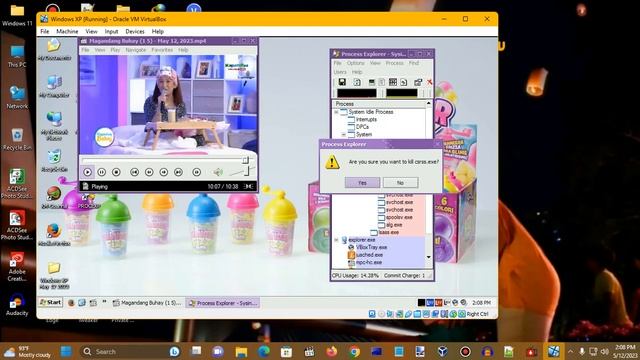This screenshot has width=640, height=360.
Task: Open Input menu in VirtualBox
Action: 111,31
